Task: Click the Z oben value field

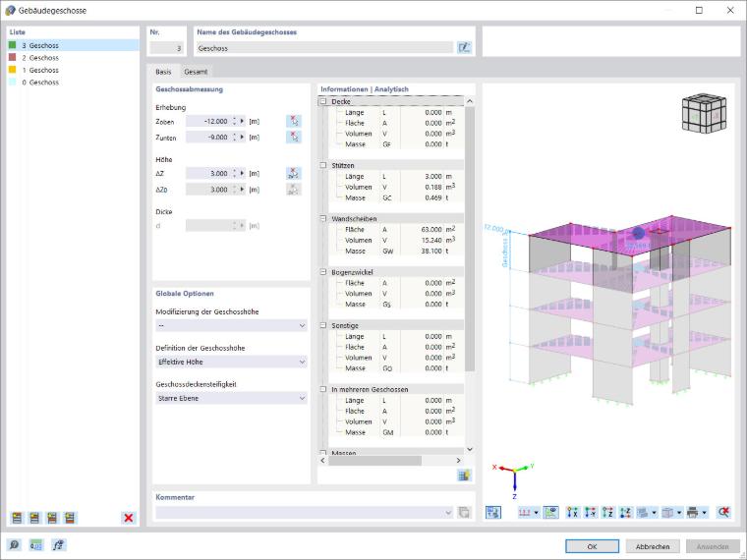Action: click(x=207, y=122)
